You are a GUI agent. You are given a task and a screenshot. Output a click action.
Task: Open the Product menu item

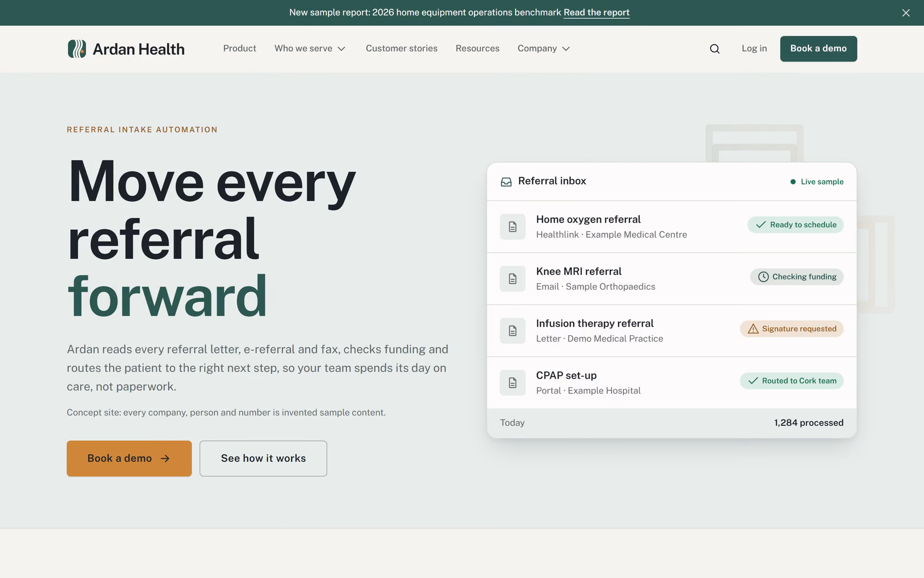coord(240,49)
